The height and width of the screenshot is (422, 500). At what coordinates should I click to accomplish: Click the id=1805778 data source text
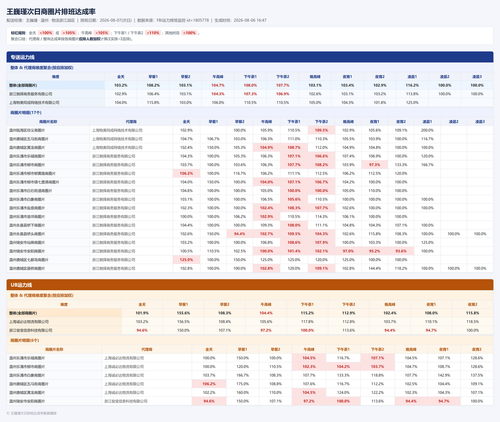pos(198,20)
